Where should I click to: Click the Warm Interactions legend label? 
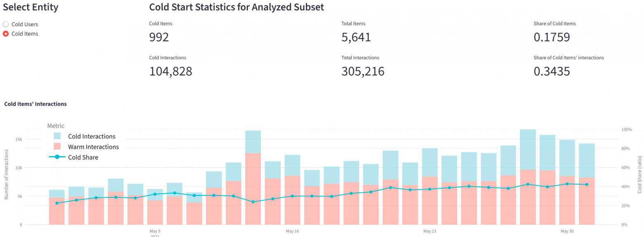click(93, 147)
